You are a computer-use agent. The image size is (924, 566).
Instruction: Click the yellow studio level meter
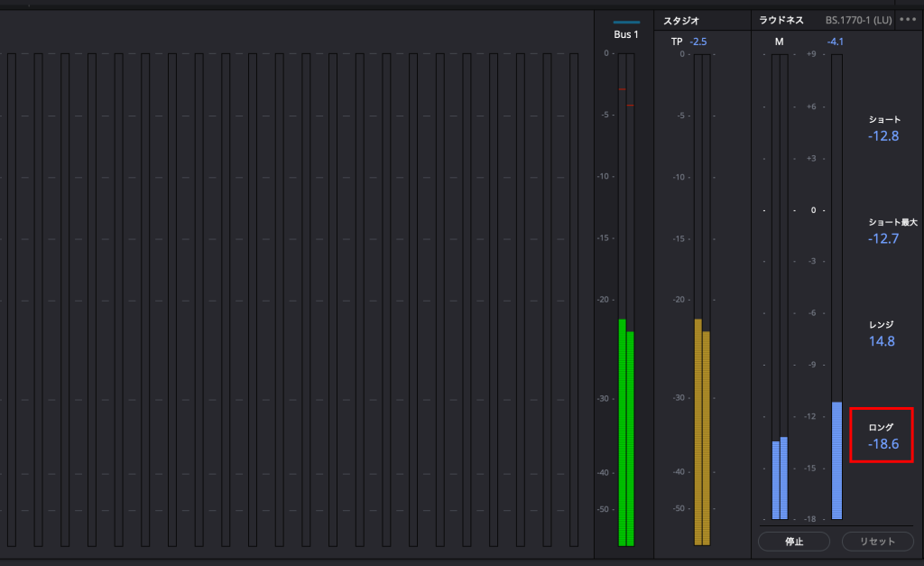coord(702,433)
